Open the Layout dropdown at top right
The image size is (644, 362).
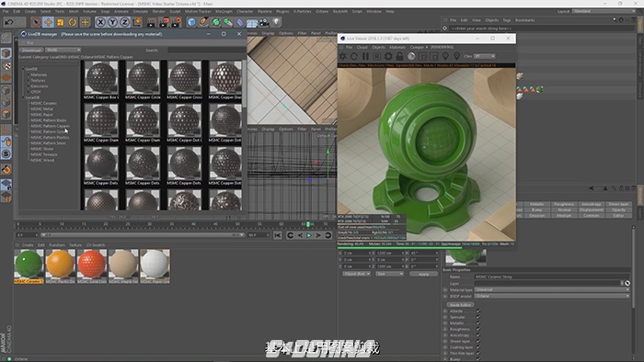click(604, 11)
